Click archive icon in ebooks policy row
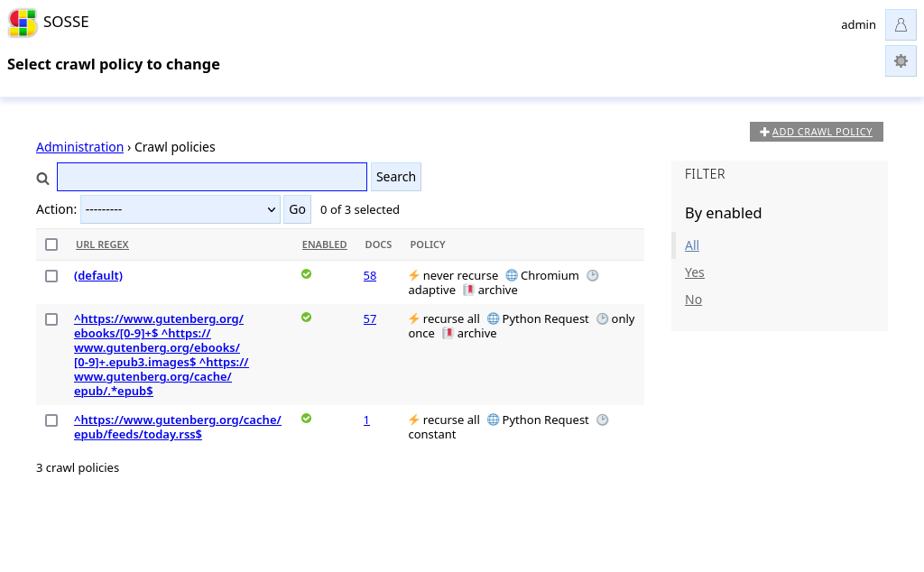Screen dimensions: 924x572 click(448, 334)
